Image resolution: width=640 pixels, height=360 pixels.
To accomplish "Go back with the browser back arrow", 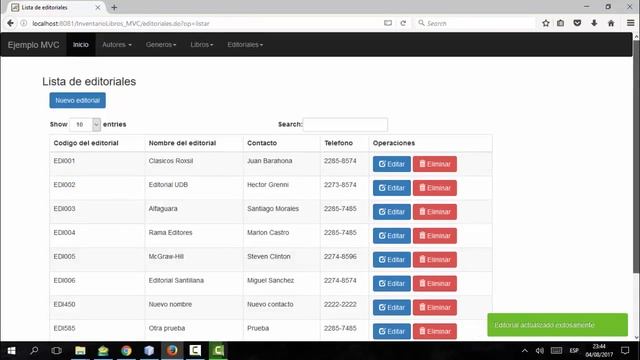I will (x=10, y=23).
